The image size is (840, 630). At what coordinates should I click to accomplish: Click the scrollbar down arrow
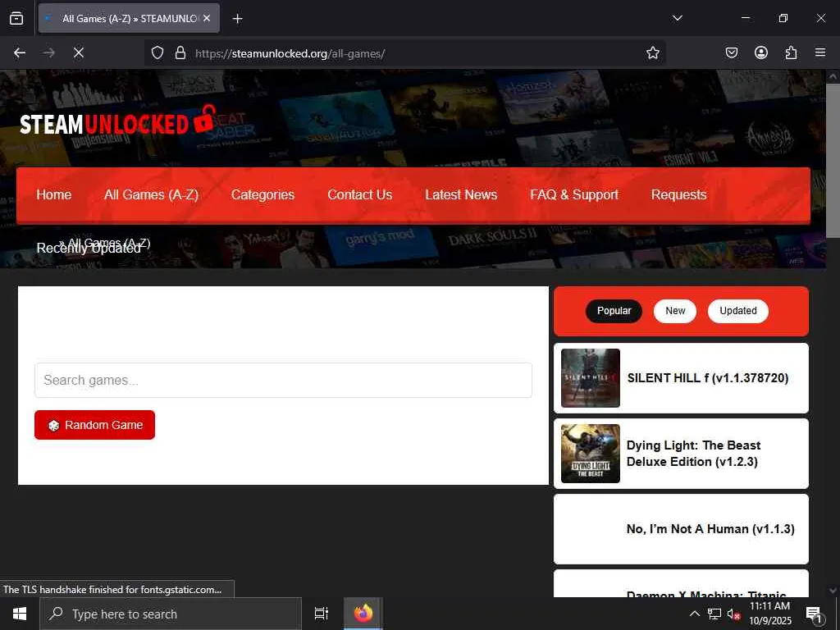click(x=833, y=591)
